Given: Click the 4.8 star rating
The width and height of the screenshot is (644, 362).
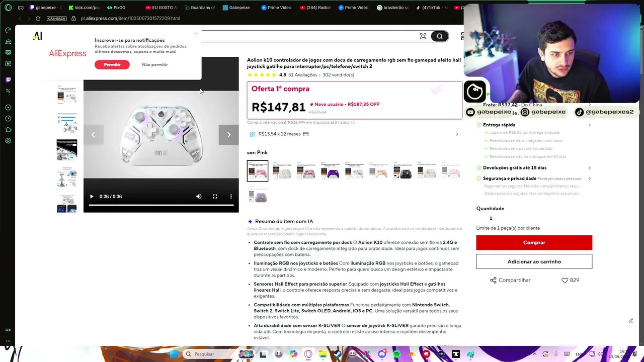Looking at the screenshot, I should [x=283, y=75].
